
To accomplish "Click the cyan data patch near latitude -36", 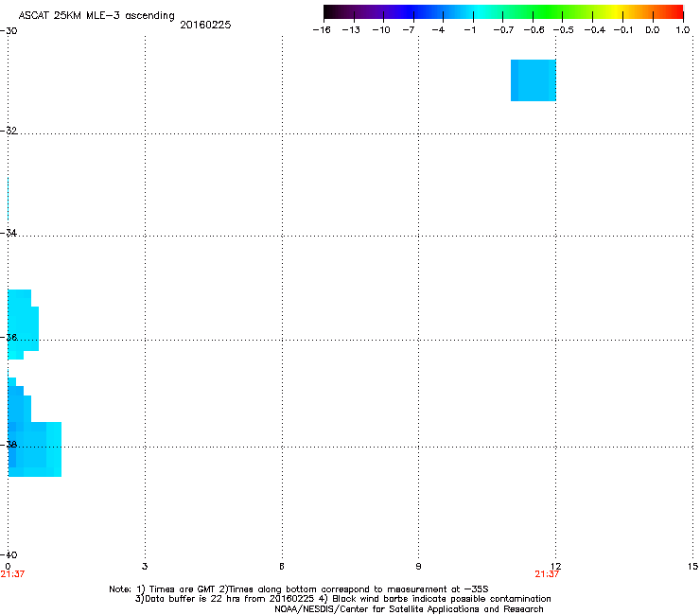I will (23, 325).
